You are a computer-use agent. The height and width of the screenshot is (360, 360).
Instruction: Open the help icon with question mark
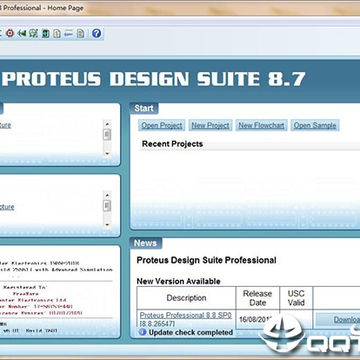pyautogui.click(x=96, y=33)
